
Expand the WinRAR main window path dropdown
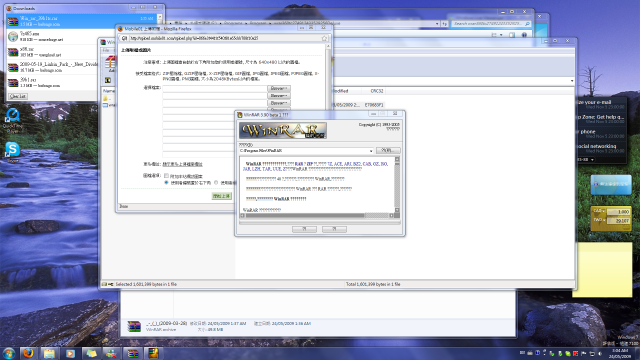pyautogui.click(x=571, y=81)
